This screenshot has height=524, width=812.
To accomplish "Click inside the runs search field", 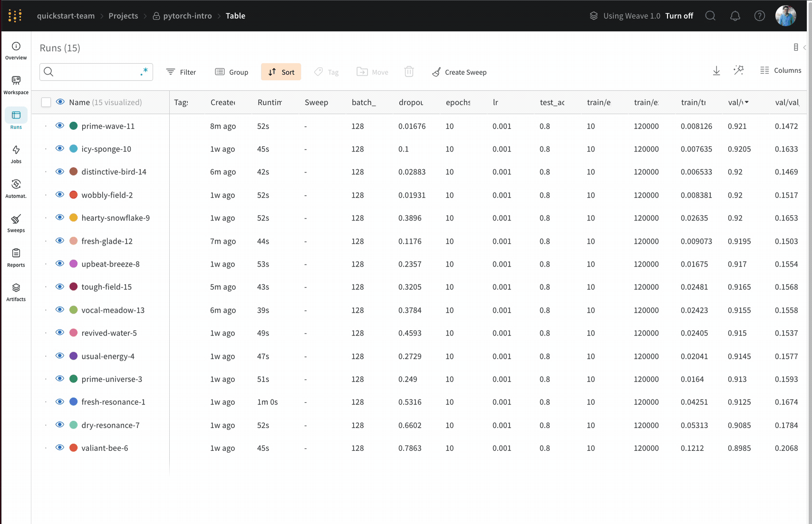I will (x=95, y=72).
